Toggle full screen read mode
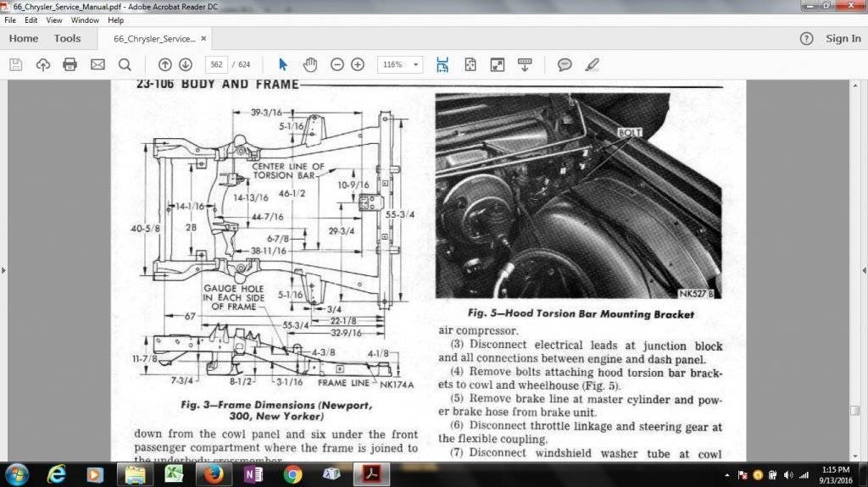This screenshot has height=487, width=868. point(498,64)
